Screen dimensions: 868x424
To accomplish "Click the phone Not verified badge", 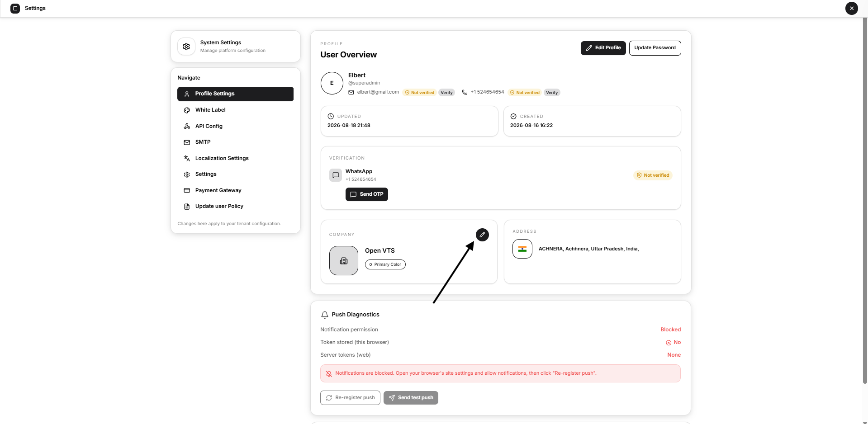I will click(x=525, y=93).
